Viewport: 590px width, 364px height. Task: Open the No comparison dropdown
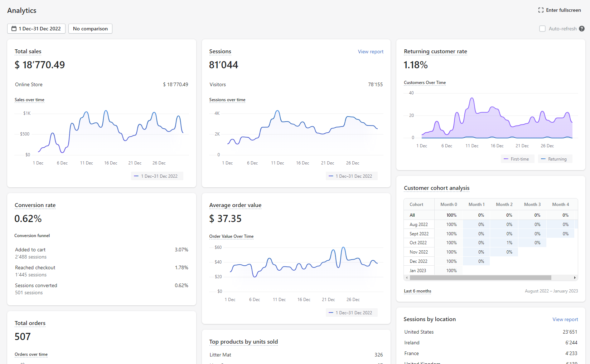[90, 29]
